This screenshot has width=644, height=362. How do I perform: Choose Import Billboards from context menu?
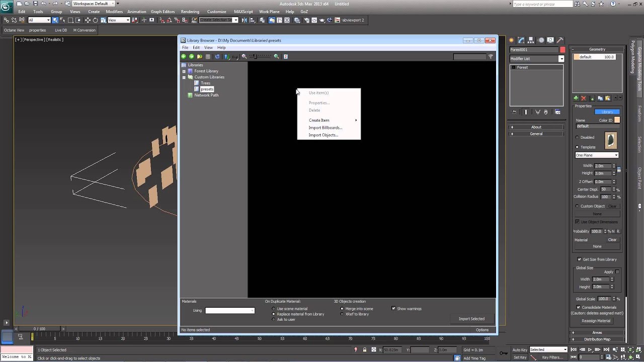click(329, 128)
